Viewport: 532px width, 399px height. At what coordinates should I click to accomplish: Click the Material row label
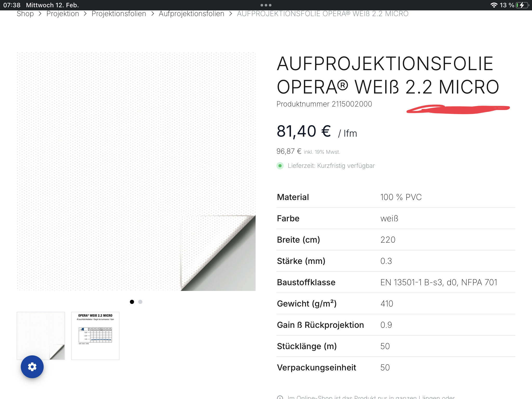[293, 197]
